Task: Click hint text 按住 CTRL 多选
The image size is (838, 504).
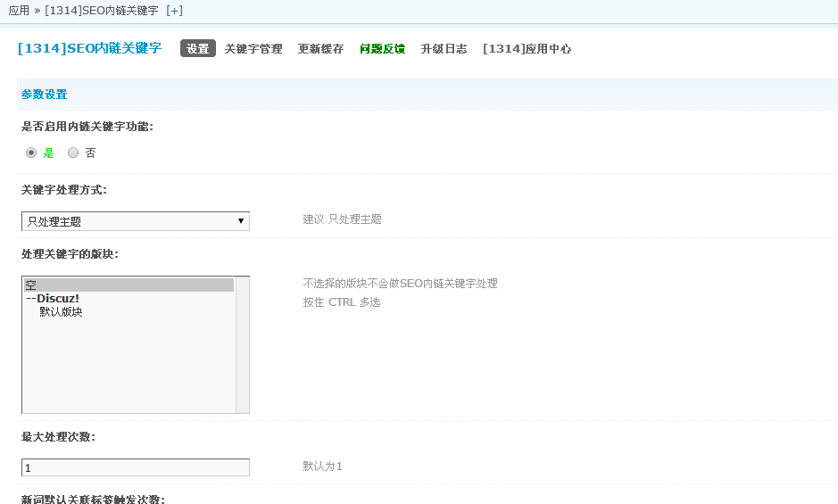Action: pos(342,302)
